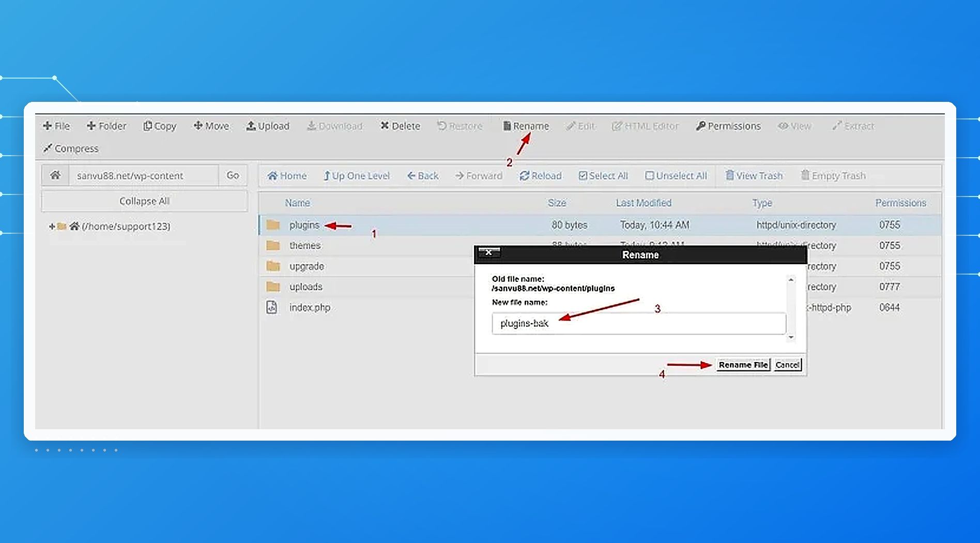Cancel the Rename dialog
The image size is (980, 543).
click(787, 365)
